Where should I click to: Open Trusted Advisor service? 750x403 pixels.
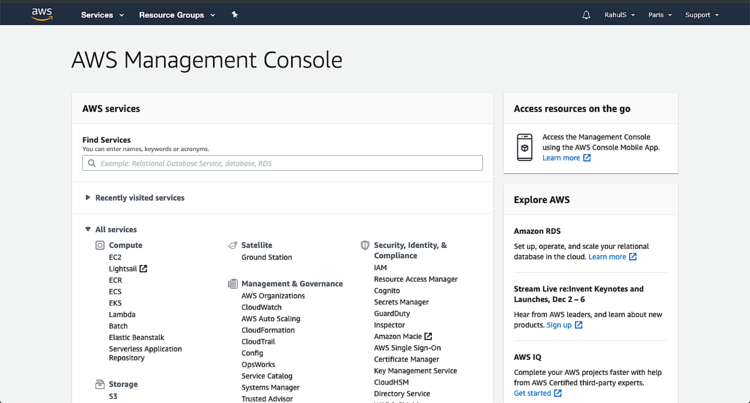tap(267, 399)
